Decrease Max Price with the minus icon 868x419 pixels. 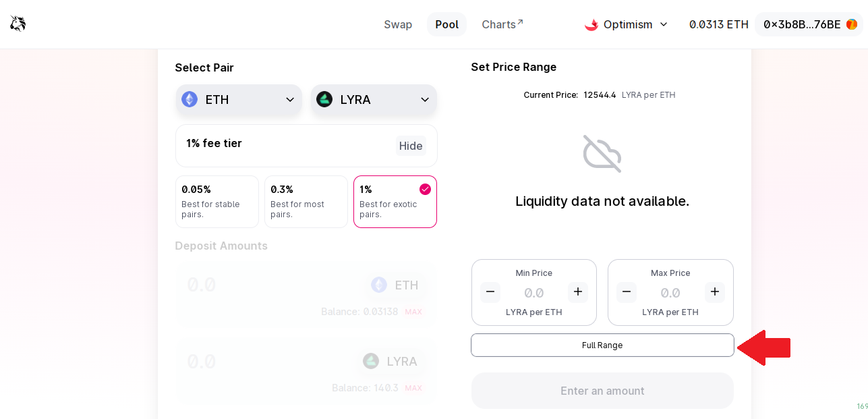(x=627, y=292)
